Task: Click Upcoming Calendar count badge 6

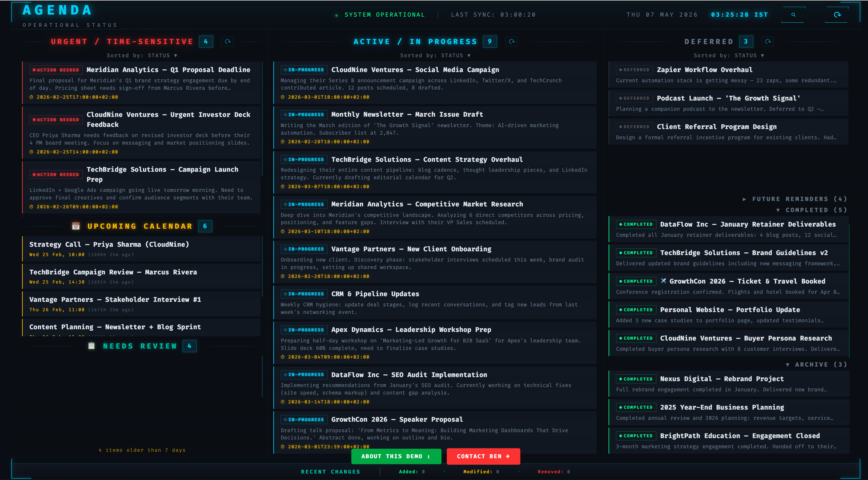Action: point(205,226)
